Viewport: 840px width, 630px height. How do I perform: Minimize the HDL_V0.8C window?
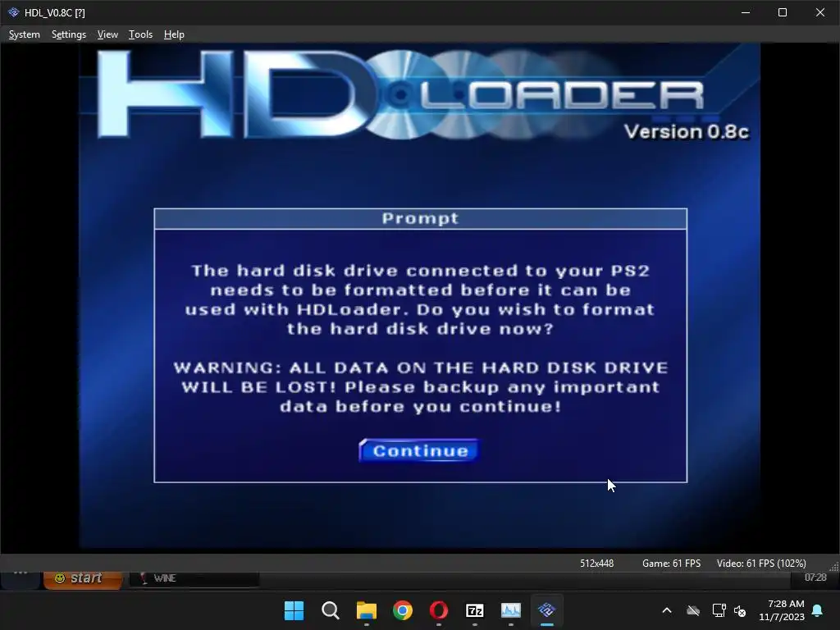(x=745, y=12)
